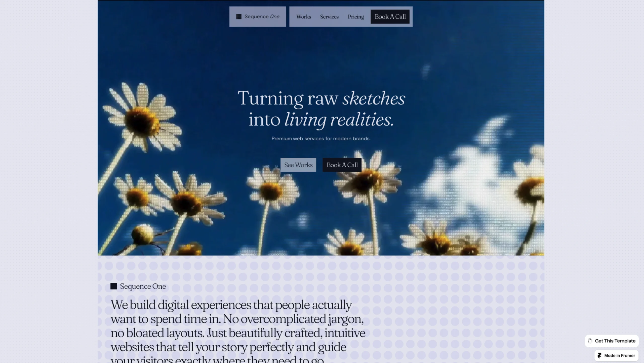
Task: Click the Get This Template button
Action: pos(612,341)
